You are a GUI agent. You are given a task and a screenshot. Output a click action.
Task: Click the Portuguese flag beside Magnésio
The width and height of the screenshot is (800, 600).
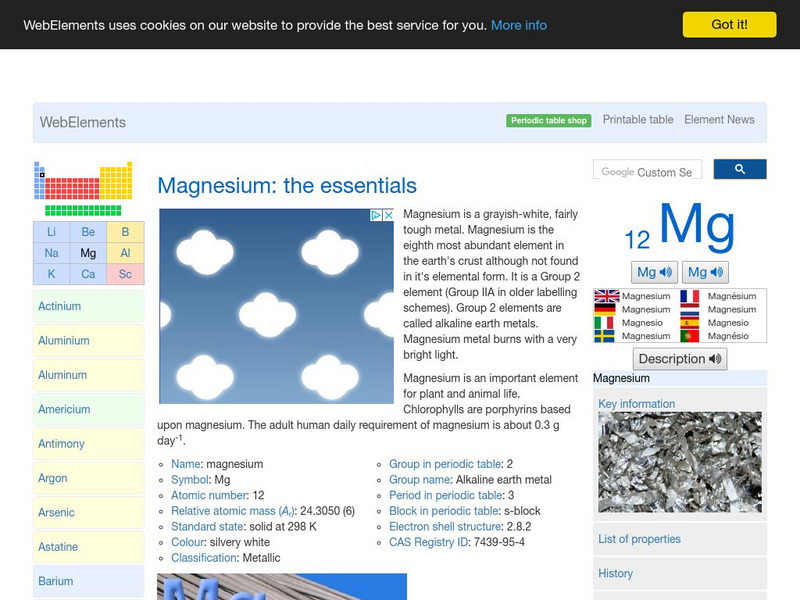coord(690,337)
